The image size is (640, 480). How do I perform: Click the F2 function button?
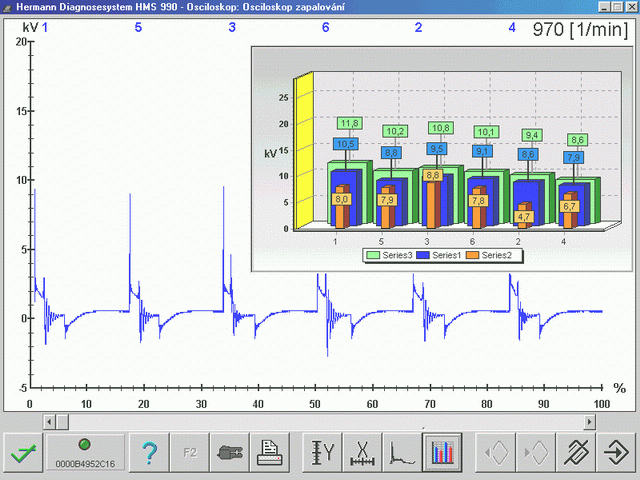pyautogui.click(x=189, y=453)
